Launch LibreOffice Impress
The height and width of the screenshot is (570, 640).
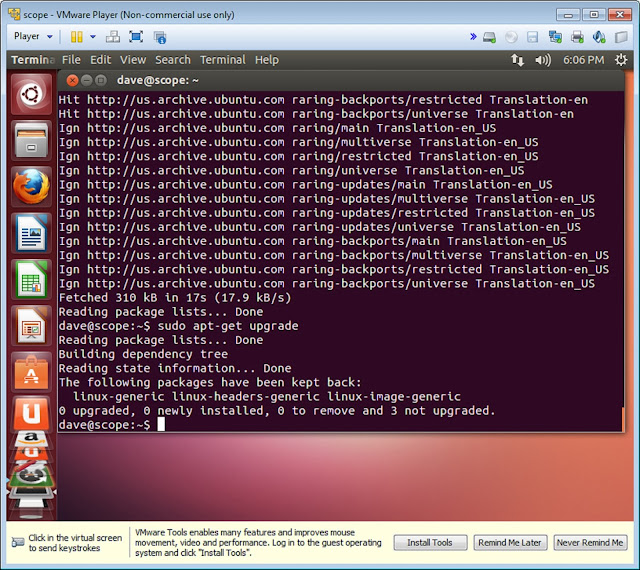coord(31,326)
